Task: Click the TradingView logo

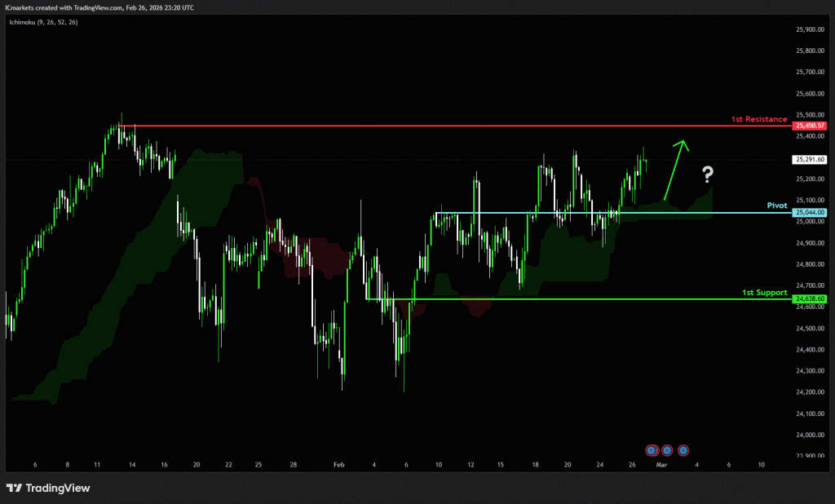Action: (x=48, y=488)
